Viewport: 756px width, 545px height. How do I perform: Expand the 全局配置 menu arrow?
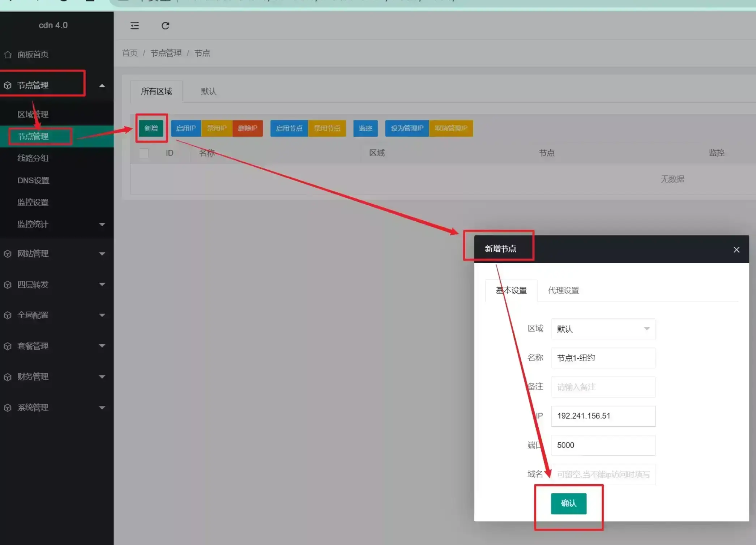click(x=102, y=315)
